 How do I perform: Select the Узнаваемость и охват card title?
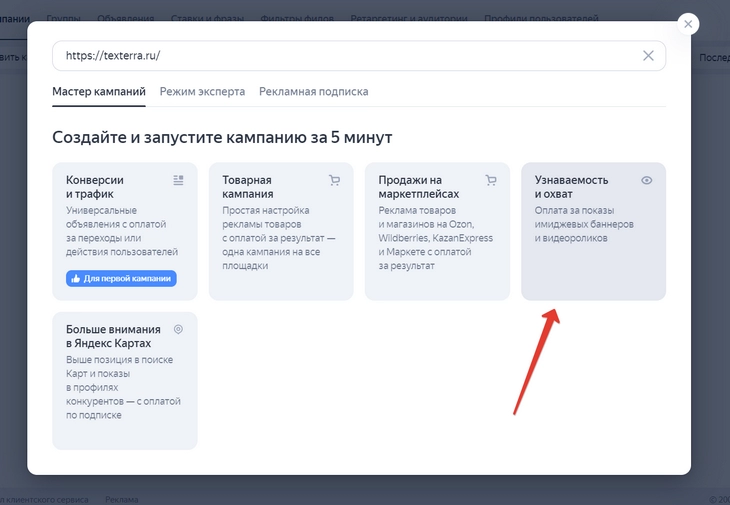coord(571,187)
